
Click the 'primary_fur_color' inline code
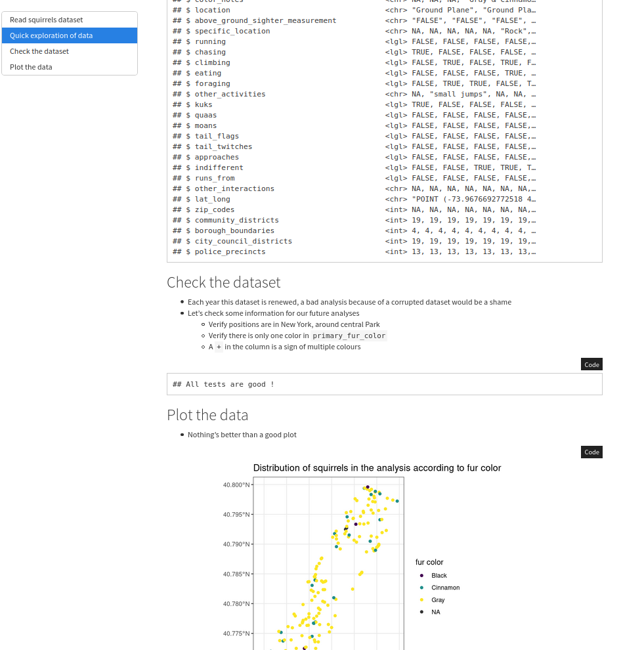click(x=349, y=336)
